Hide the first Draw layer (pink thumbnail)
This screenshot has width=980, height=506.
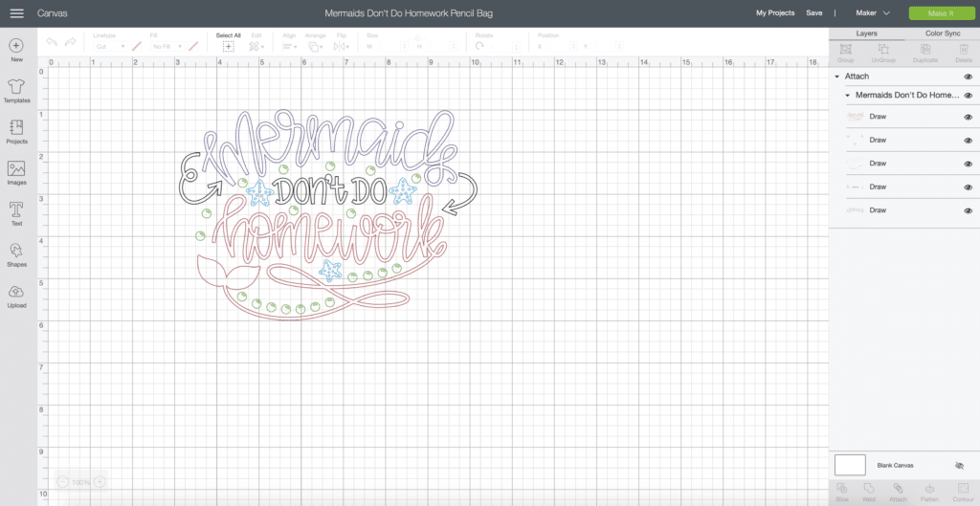tap(969, 117)
